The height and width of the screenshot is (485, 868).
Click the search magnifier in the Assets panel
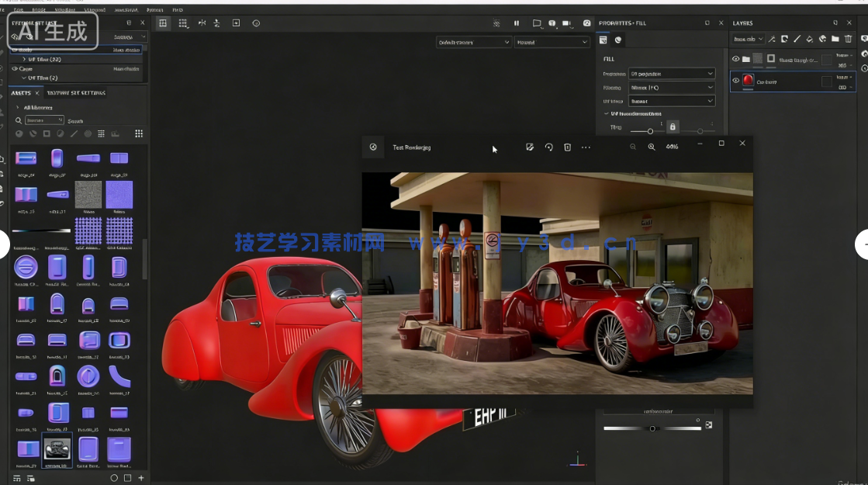tap(17, 120)
